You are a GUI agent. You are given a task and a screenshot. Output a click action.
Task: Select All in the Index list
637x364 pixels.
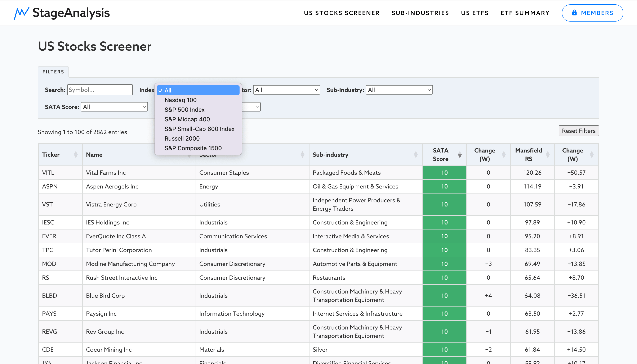click(x=198, y=90)
